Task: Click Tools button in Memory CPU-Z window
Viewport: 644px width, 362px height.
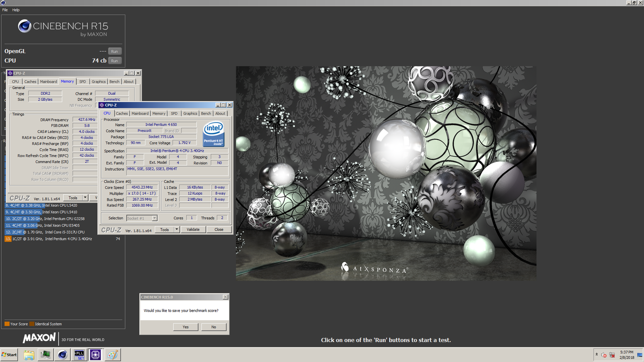Action: coord(73,198)
